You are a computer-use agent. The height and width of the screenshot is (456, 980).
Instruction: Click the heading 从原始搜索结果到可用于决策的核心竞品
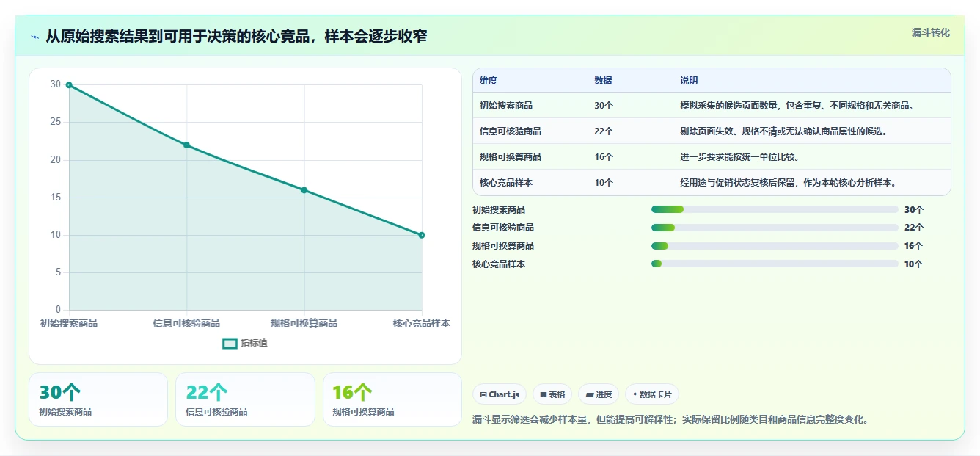click(236, 37)
